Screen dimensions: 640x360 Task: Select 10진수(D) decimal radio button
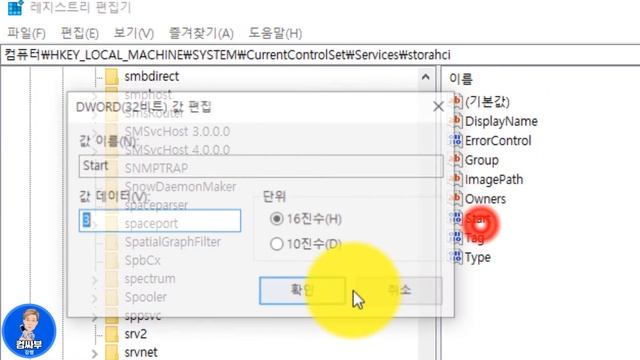277,244
